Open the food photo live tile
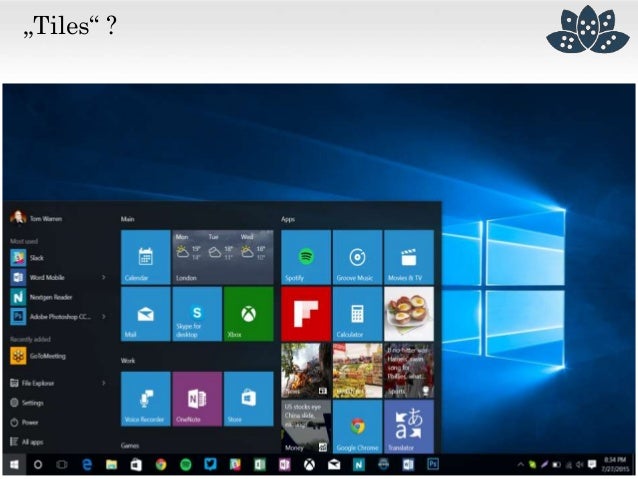 click(x=409, y=314)
